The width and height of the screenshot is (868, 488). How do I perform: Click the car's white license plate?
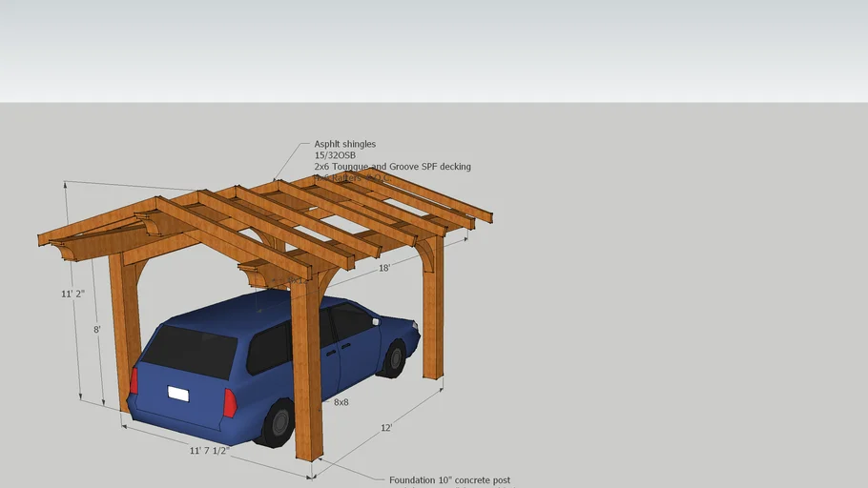pyautogui.click(x=178, y=393)
